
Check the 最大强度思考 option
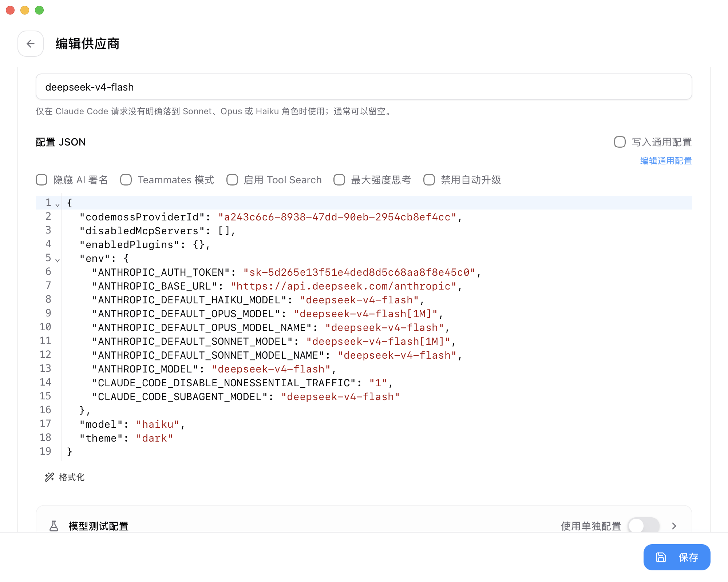pyautogui.click(x=339, y=180)
